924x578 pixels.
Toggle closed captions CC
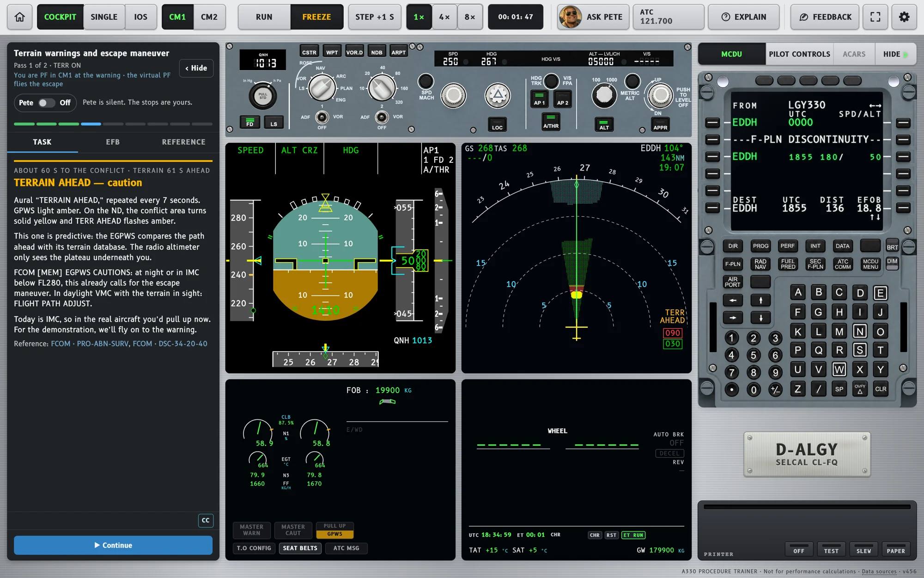[x=206, y=520]
